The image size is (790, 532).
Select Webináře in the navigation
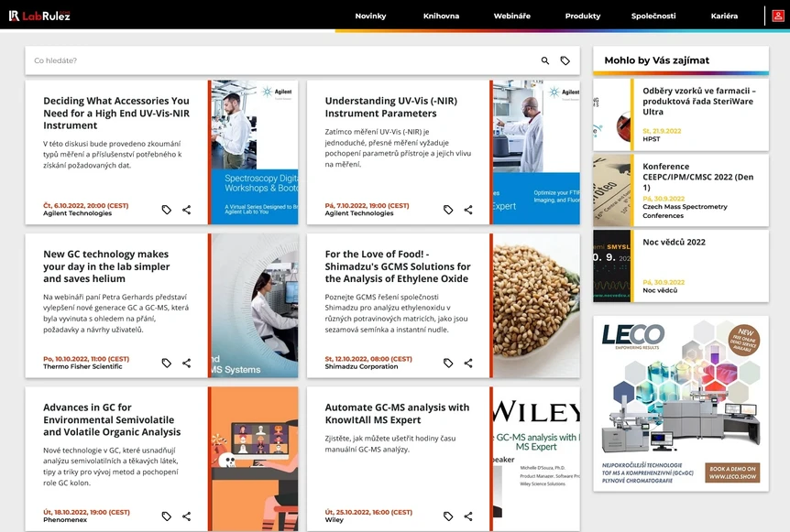pos(511,16)
